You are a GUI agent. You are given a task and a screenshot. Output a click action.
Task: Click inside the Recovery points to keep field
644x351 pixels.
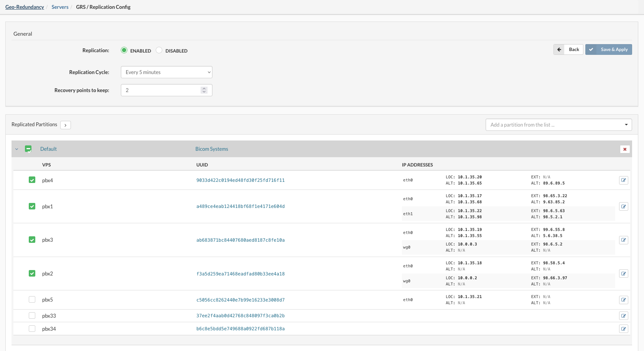tap(161, 90)
